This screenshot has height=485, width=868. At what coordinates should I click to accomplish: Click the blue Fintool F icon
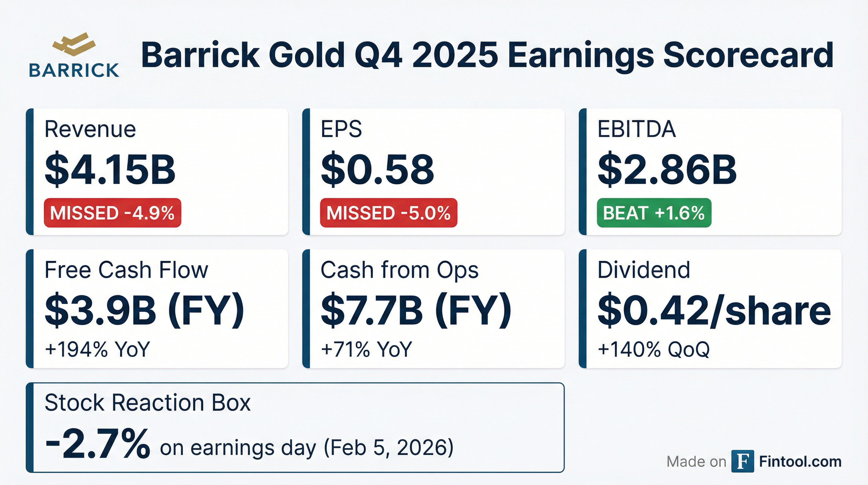point(742,461)
